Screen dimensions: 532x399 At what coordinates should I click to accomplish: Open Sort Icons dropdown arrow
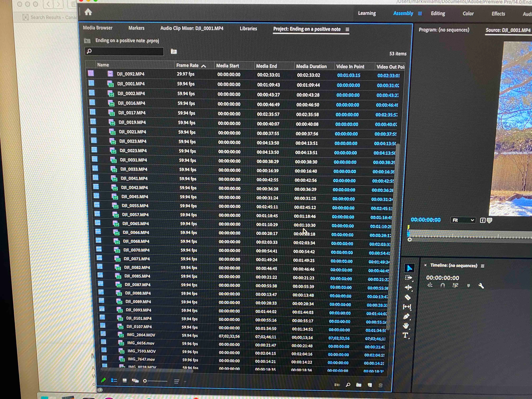(185, 381)
